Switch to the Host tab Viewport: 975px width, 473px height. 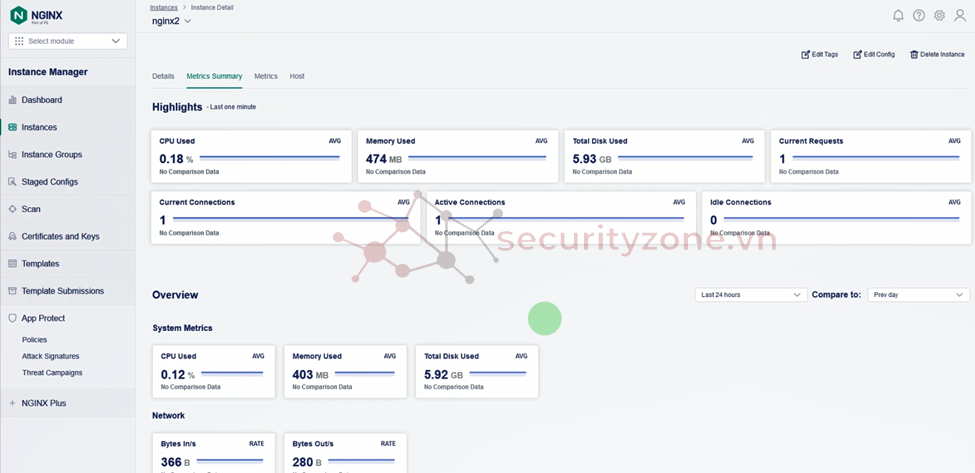[x=297, y=76]
